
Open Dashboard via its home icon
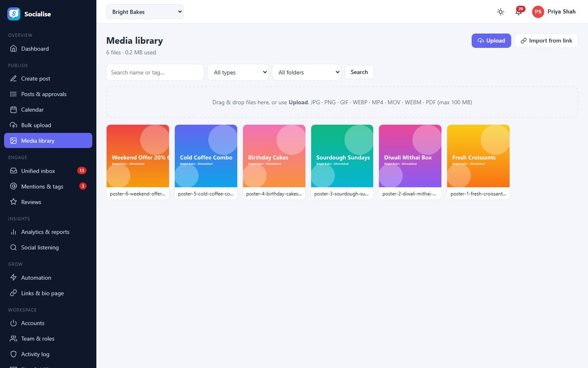click(x=13, y=49)
